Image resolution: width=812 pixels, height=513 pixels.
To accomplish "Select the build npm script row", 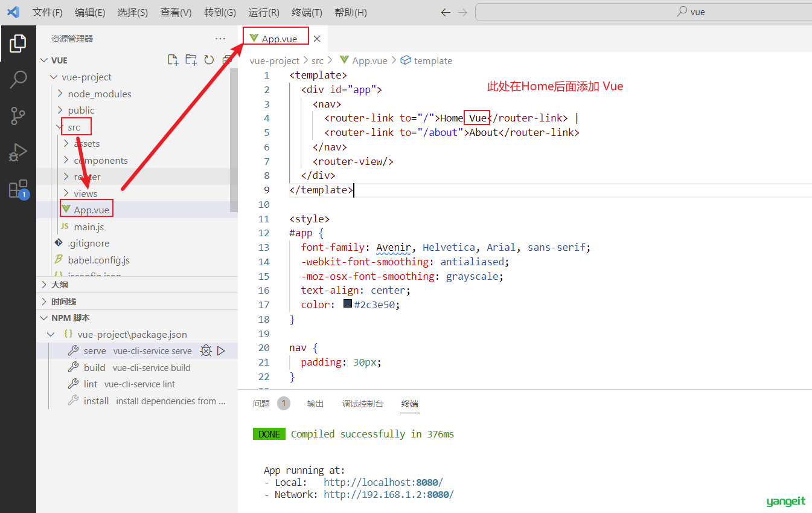I will (x=137, y=367).
